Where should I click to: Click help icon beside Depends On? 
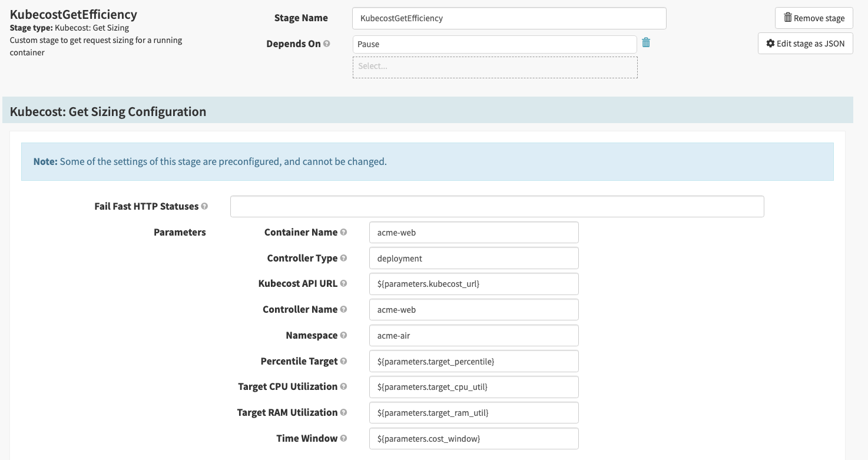coord(327,44)
